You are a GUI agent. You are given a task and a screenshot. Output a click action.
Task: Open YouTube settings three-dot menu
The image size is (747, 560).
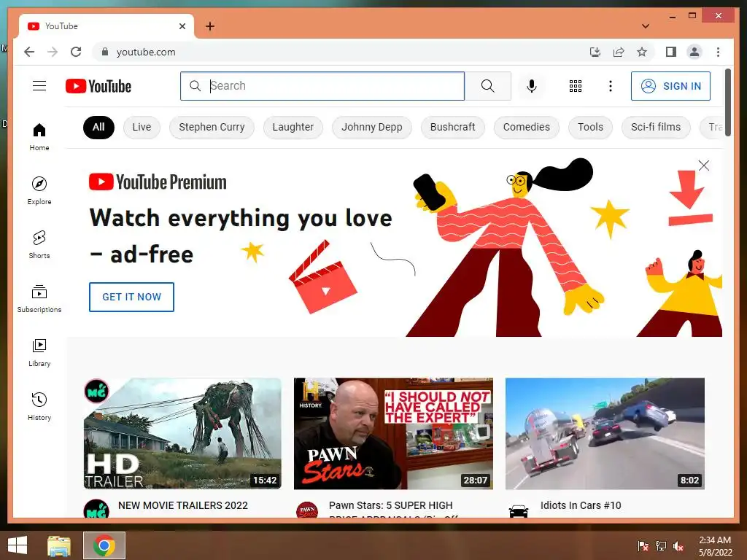coord(611,86)
